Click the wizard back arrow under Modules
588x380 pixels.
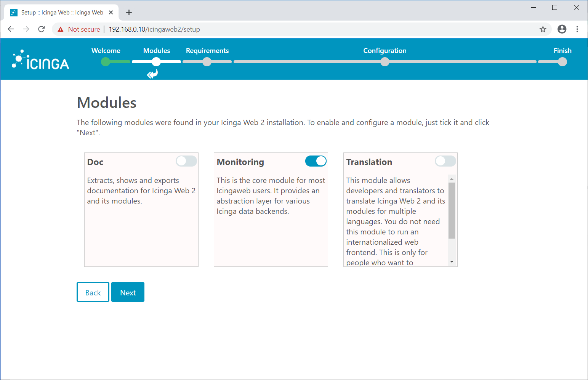[x=152, y=74]
